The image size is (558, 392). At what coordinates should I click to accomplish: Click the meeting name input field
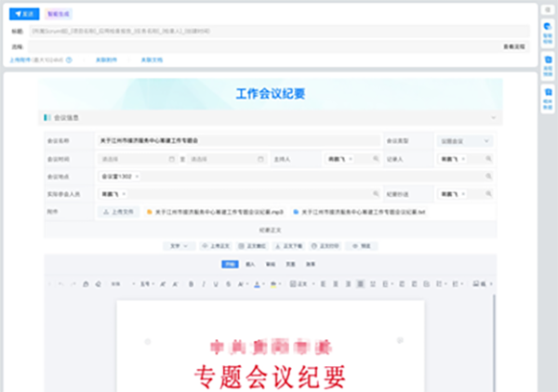238,141
